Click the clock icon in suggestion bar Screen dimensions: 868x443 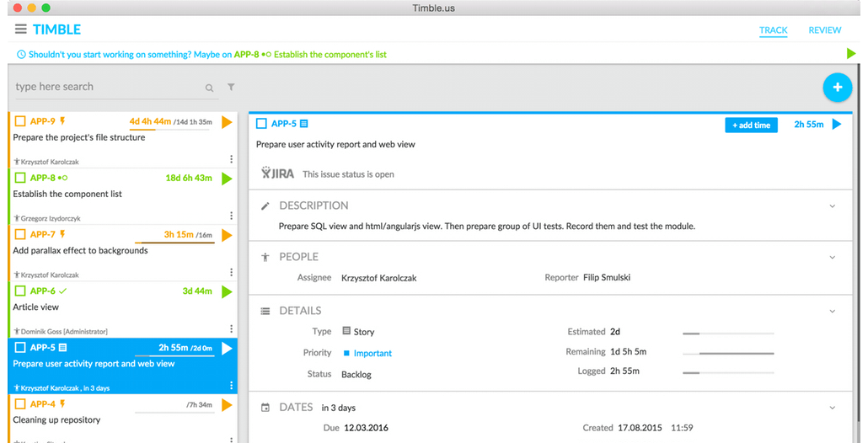click(x=22, y=54)
